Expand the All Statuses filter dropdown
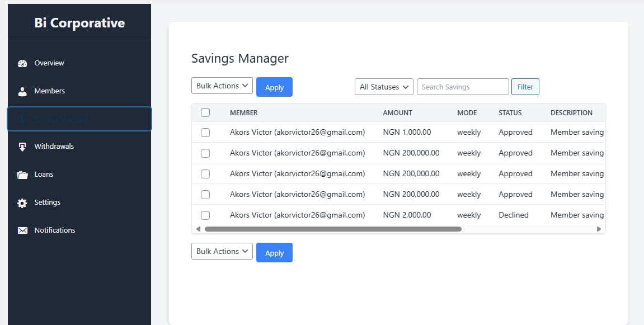644x325 pixels. click(x=384, y=87)
